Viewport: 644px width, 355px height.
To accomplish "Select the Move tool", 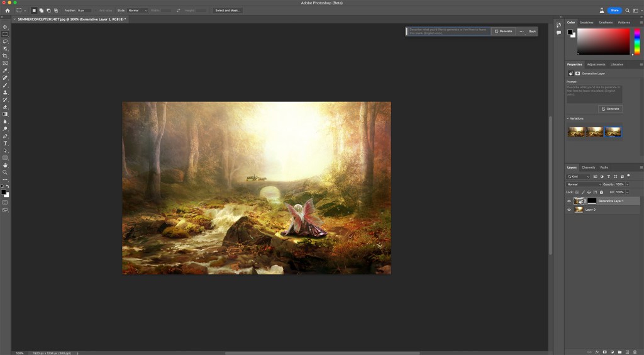I will pos(5,27).
